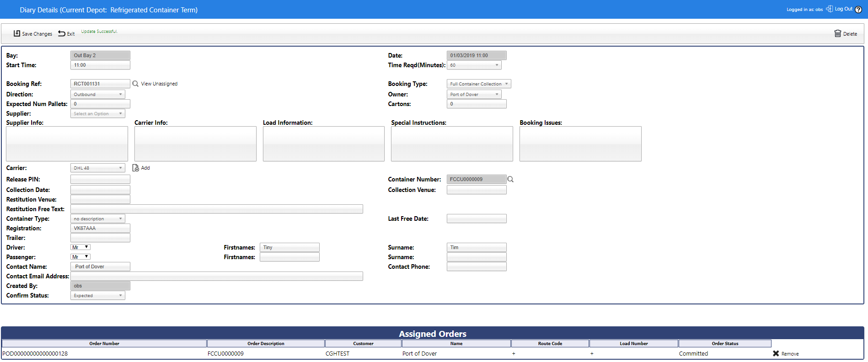Viewport: 868px width, 362px height.
Task: Click the View Unassigned link
Action: [x=159, y=84]
